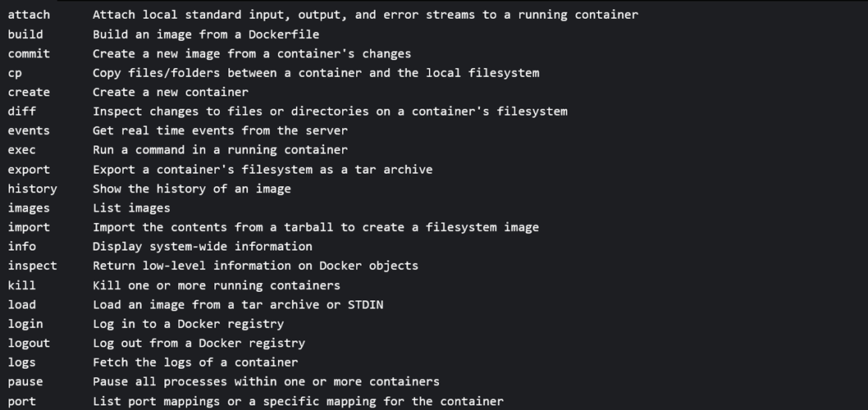Screen dimensions: 868x410
Task: Click the 'kill' command name
Action: click(22, 285)
